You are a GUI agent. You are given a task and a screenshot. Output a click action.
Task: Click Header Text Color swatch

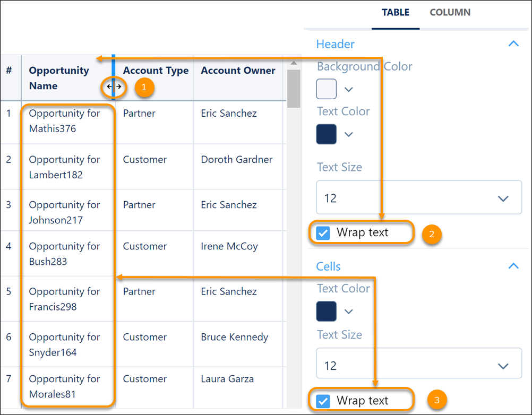tap(327, 134)
